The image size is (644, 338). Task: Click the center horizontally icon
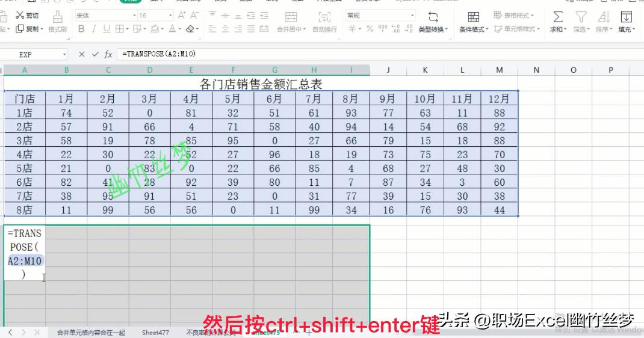click(x=226, y=29)
